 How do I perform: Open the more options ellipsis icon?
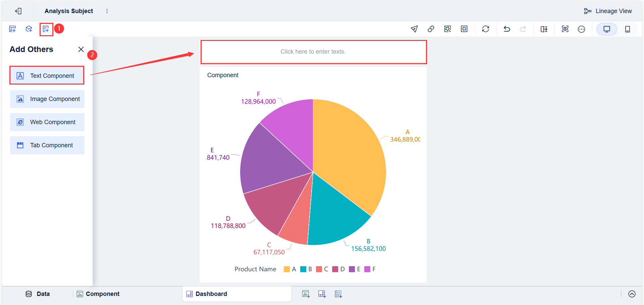coord(582,29)
